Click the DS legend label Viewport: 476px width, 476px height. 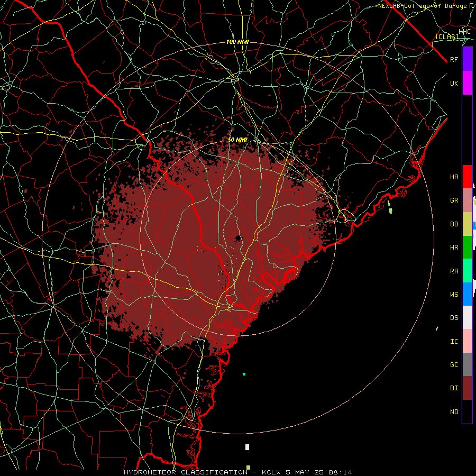(x=454, y=318)
